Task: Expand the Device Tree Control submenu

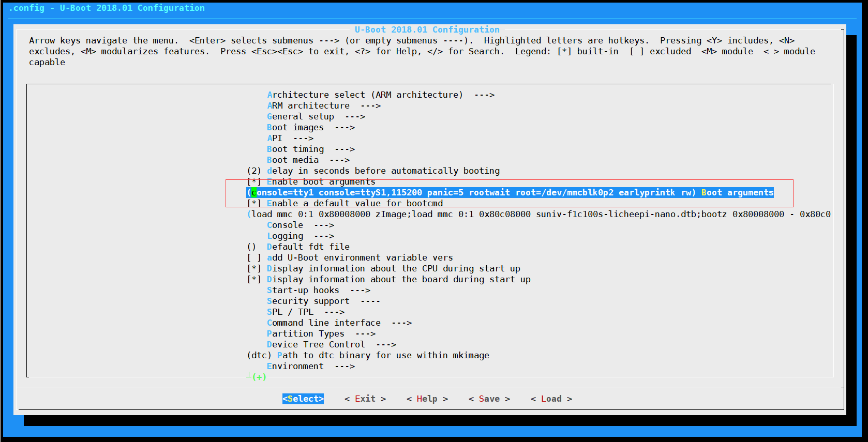Action: pyautogui.click(x=332, y=344)
